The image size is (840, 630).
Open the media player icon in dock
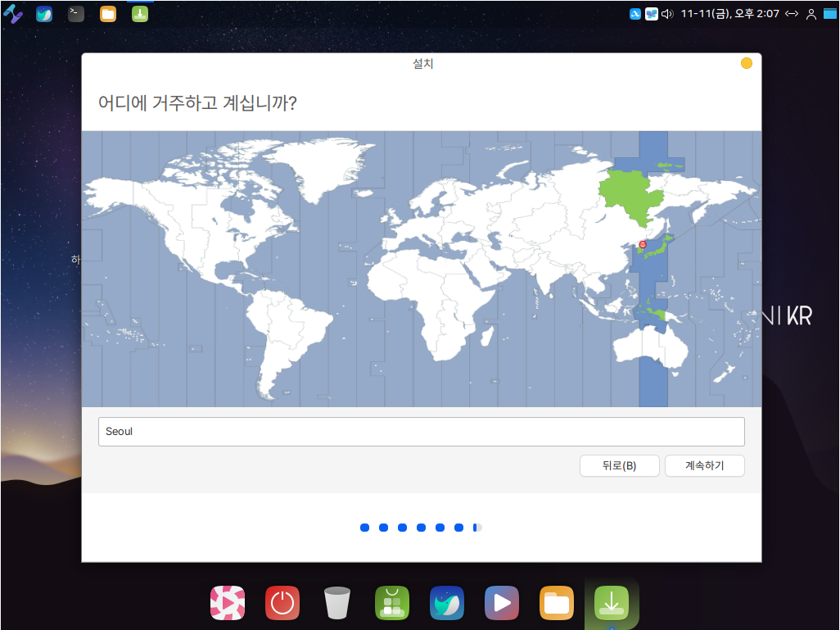(502, 603)
